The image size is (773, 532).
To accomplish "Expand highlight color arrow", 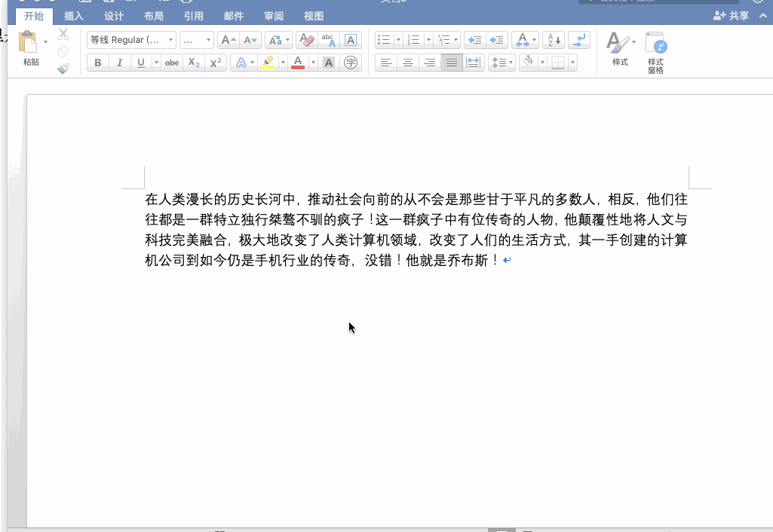I will (x=283, y=63).
